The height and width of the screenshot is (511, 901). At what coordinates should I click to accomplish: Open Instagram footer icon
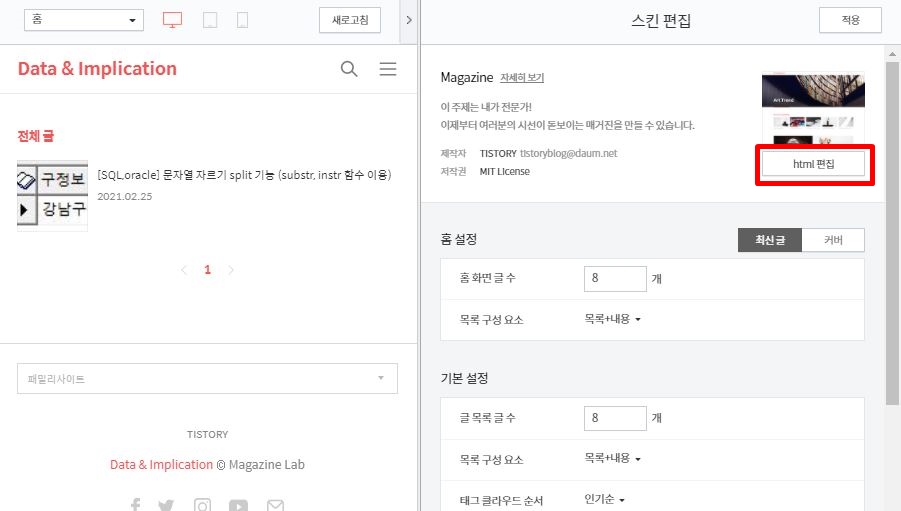click(x=202, y=505)
